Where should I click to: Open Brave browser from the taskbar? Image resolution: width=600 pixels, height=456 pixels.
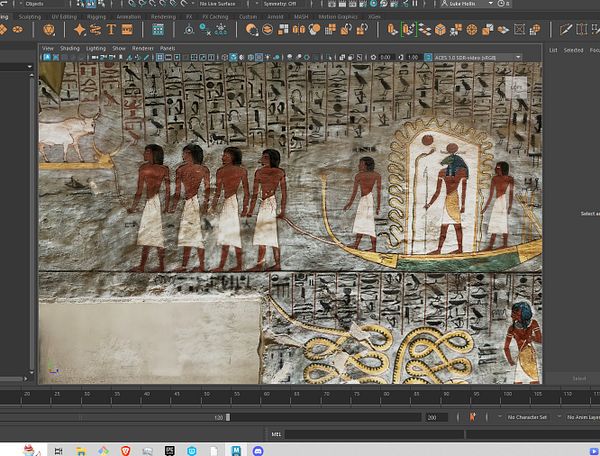(x=127, y=449)
